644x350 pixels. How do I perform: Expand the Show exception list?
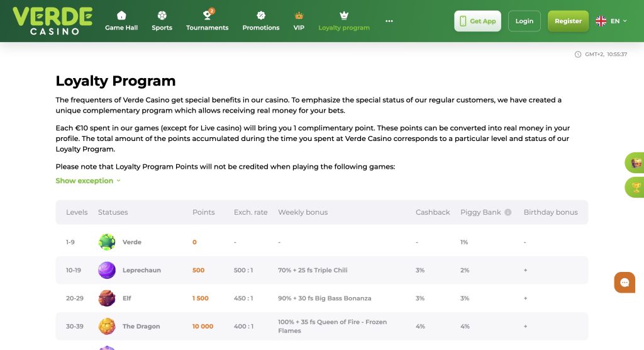coord(87,181)
